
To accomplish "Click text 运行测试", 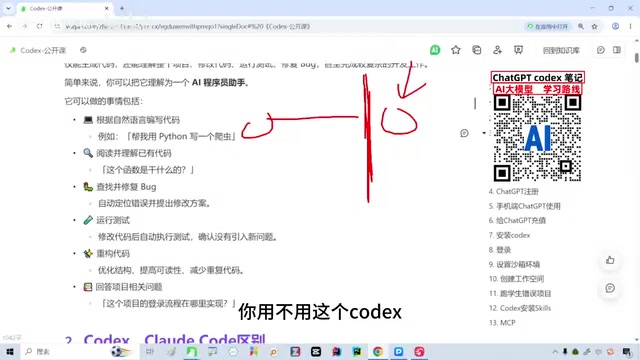I will (113, 220).
